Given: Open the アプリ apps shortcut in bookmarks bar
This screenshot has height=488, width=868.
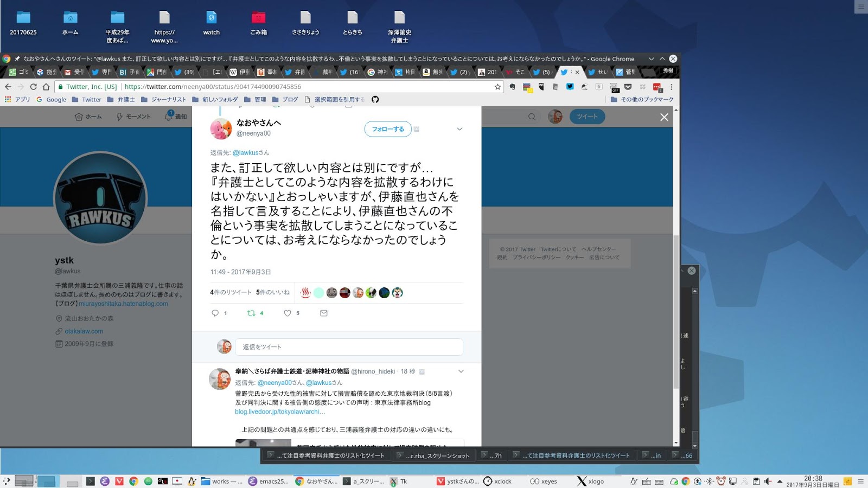Looking at the screenshot, I should pyautogui.click(x=17, y=99).
